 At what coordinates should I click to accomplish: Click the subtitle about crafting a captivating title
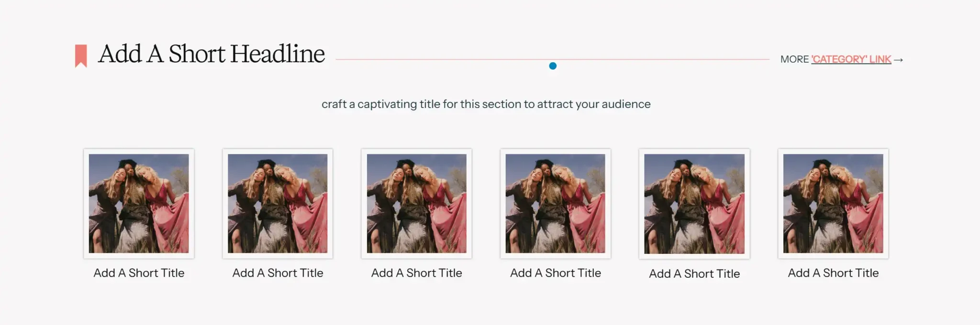click(x=486, y=104)
